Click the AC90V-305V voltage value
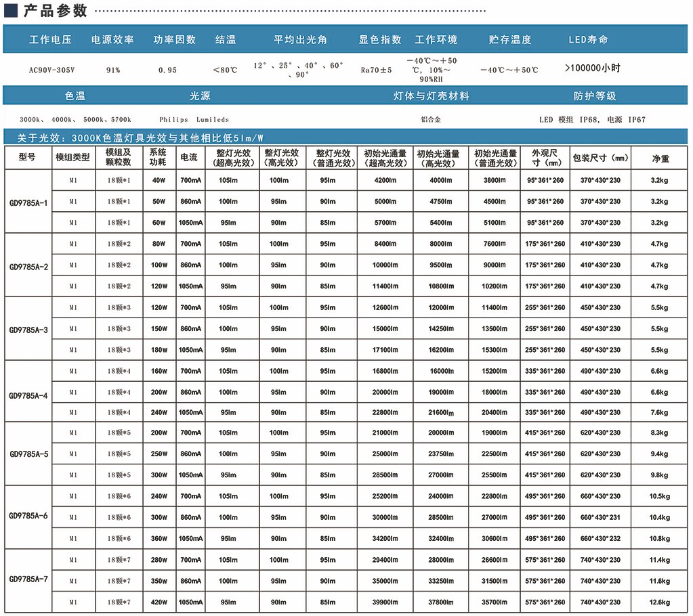The image size is (693, 616). [51, 70]
